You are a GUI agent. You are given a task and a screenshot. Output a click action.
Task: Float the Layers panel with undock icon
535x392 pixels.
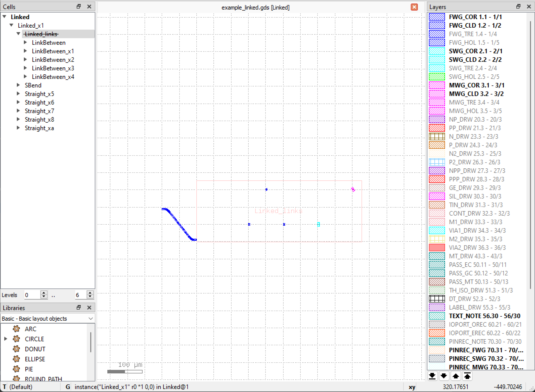coord(518,7)
